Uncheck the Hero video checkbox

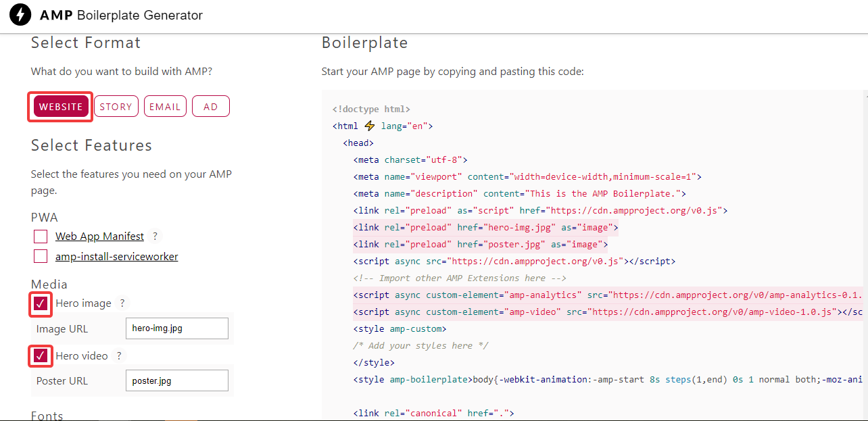[41, 355]
